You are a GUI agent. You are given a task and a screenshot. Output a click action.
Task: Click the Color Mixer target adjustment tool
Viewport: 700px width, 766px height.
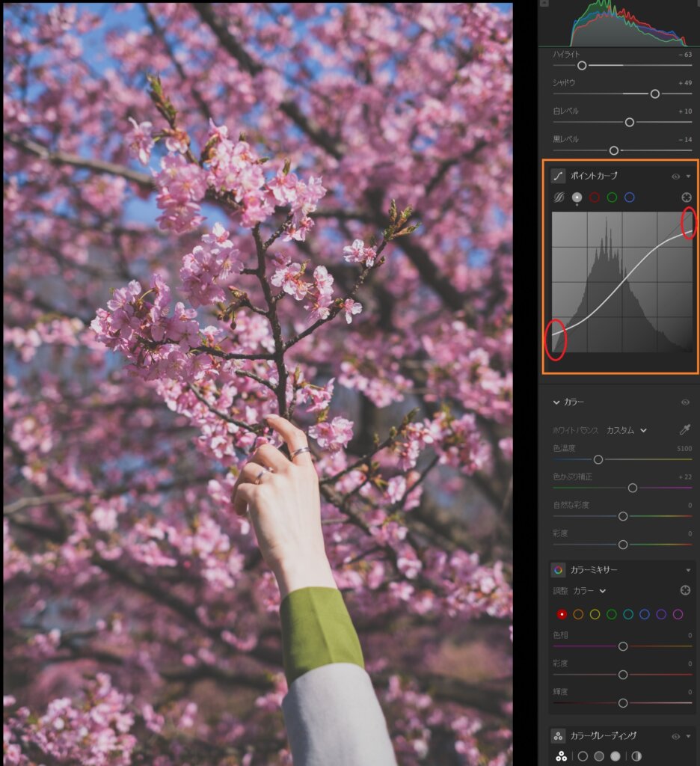(685, 590)
